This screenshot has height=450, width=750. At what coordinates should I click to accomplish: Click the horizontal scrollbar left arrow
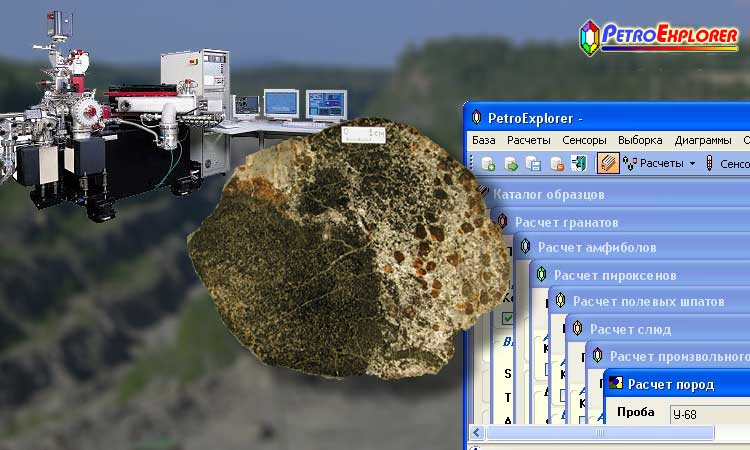(476, 433)
